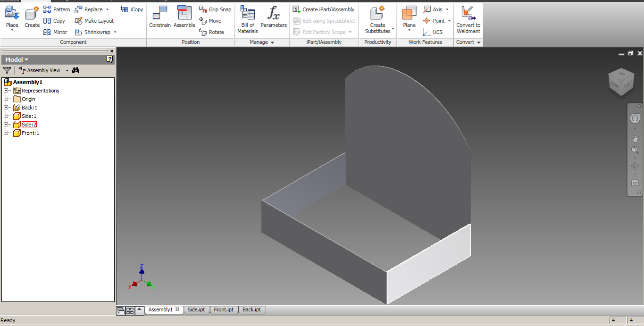
Task: Open the Place dropdown arrow
Action: 12,31
